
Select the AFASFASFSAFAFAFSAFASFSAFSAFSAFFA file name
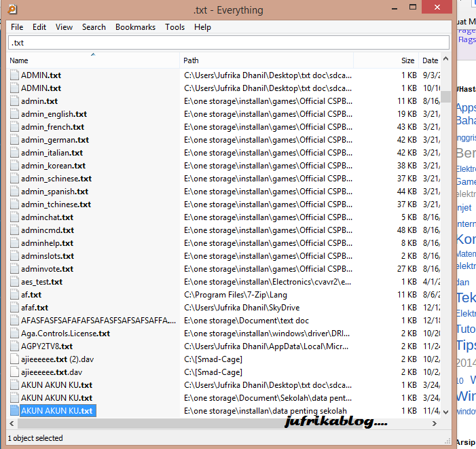pos(98,321)
